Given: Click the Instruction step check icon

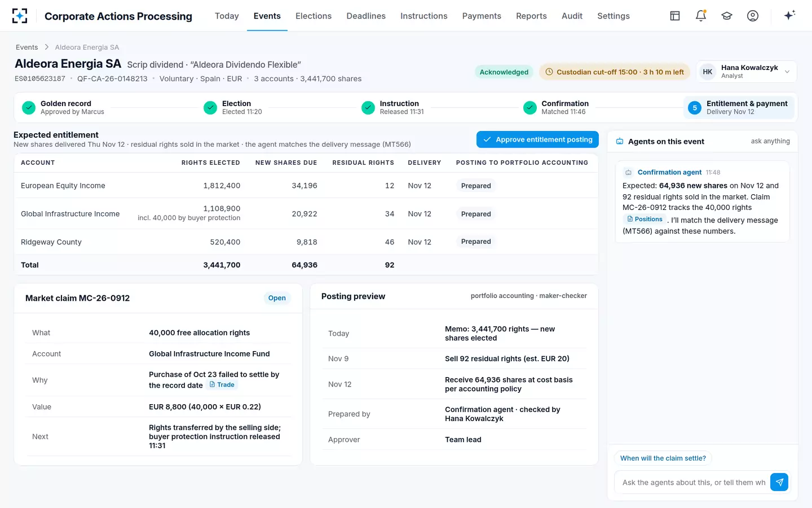Looking at the screenshot, I should tap(368, 108).
